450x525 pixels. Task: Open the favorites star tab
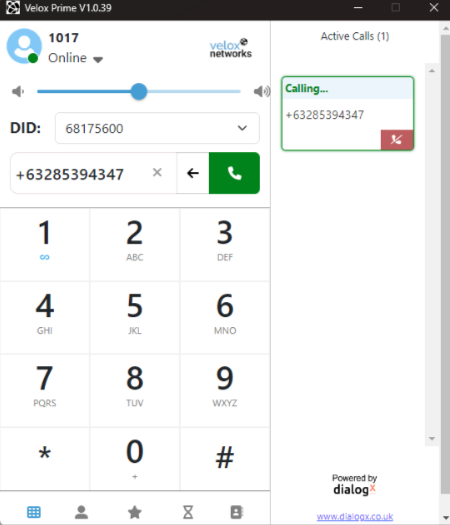(135, 512)
